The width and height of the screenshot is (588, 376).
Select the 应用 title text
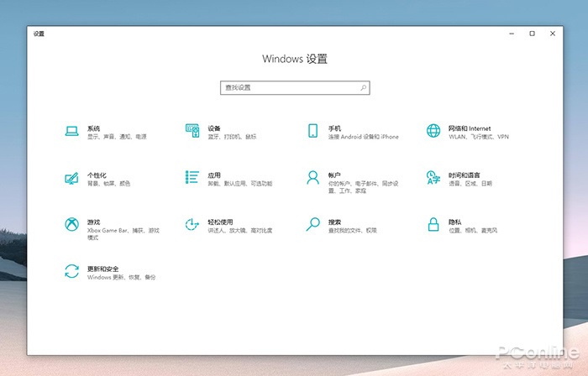214,175
